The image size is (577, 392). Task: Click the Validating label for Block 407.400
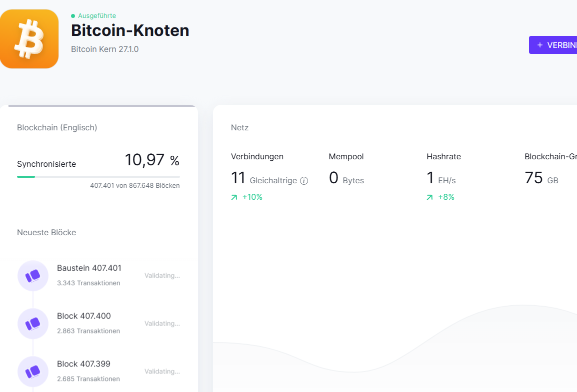[x=161, y=323]
